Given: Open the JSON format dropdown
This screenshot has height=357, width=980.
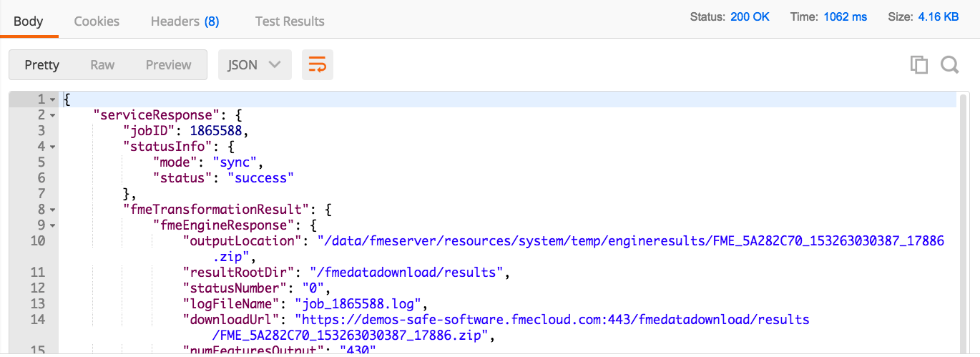Looking at the screenshot, I should click(255, 65).
